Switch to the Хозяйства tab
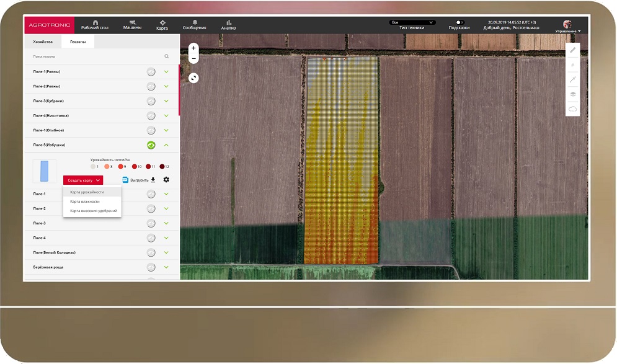Viewport: 617px width, 364px height. tap(43, 42)
